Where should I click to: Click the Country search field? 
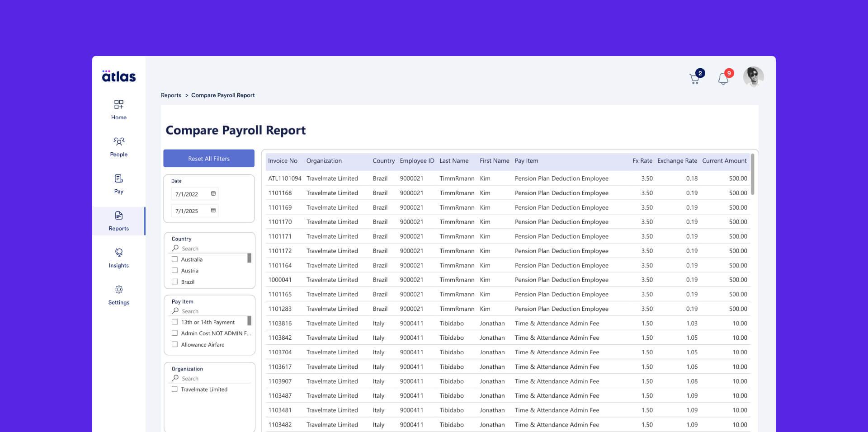point(211,249)
